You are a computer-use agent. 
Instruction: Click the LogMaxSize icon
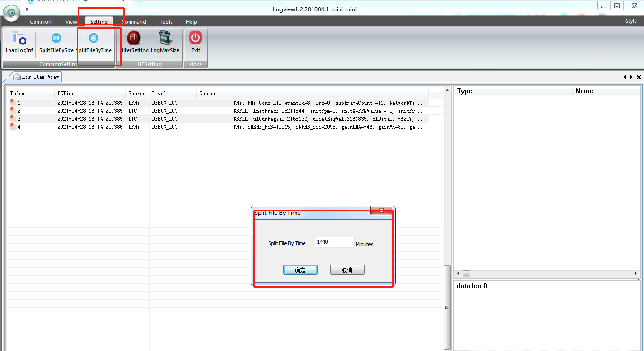(x=165, y=39)
